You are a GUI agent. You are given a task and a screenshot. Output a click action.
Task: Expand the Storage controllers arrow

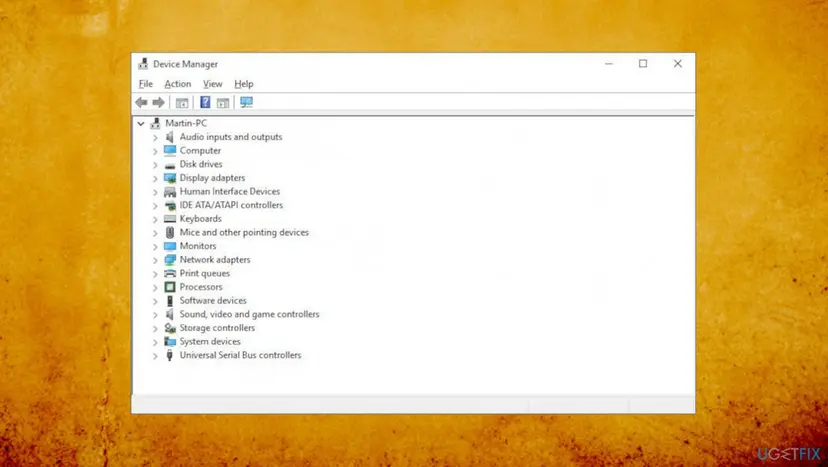click(x=155, y=329)
